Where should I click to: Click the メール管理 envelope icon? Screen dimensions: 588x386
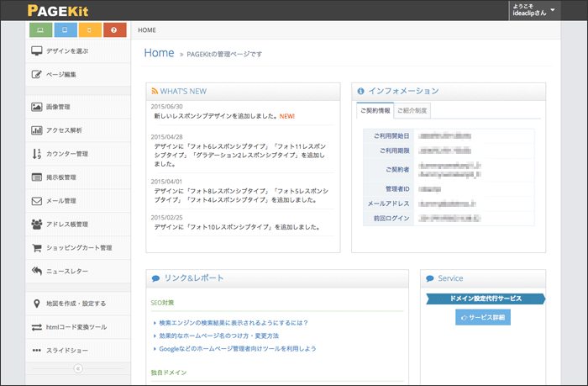coord(36,201)
